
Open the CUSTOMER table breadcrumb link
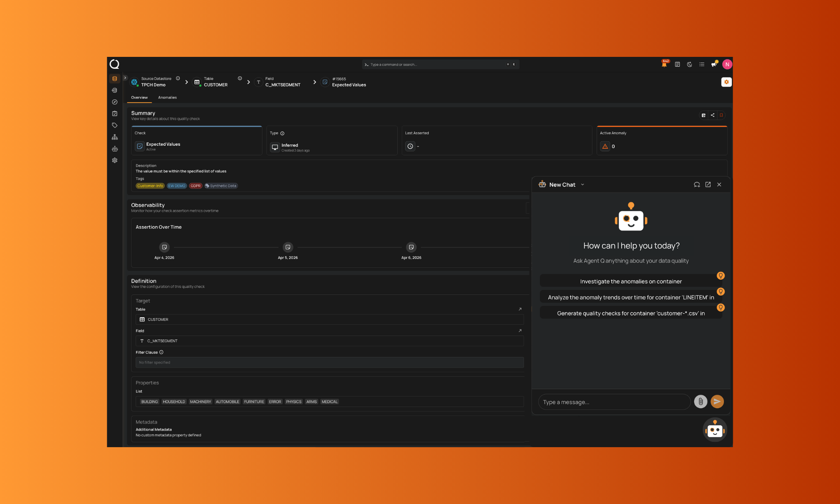coord(215,85)
